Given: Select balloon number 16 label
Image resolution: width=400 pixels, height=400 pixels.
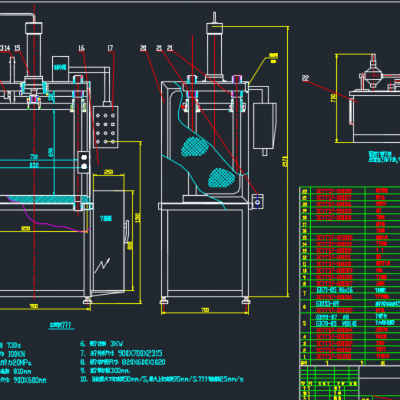Looking at the screenshot, I should [x=81, y=48].
